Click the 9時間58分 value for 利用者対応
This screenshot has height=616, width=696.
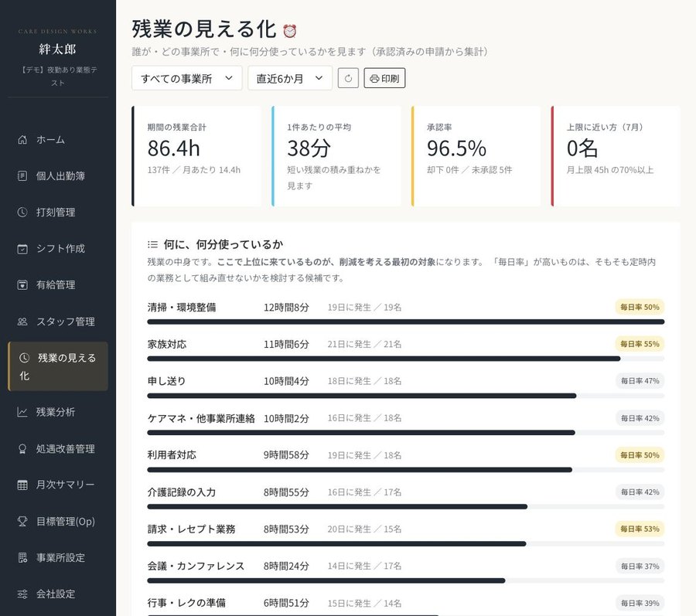click(x=286, y=455)
